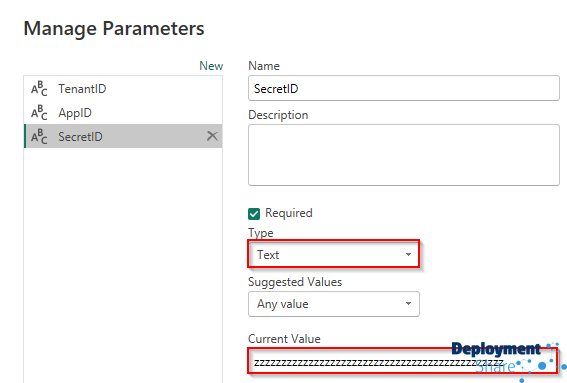Open the Suggested Values dropdown
This screenshot has width=567, height=383.
pos(334,304)
